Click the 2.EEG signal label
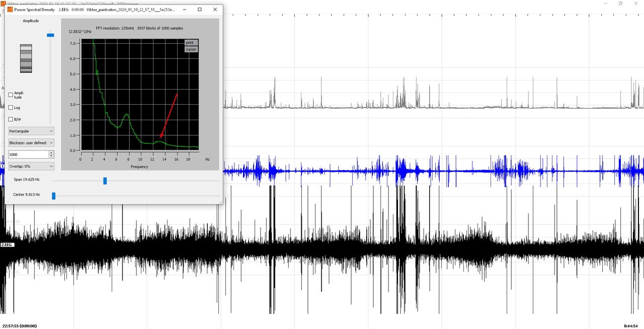 click(x=7, y=244)
